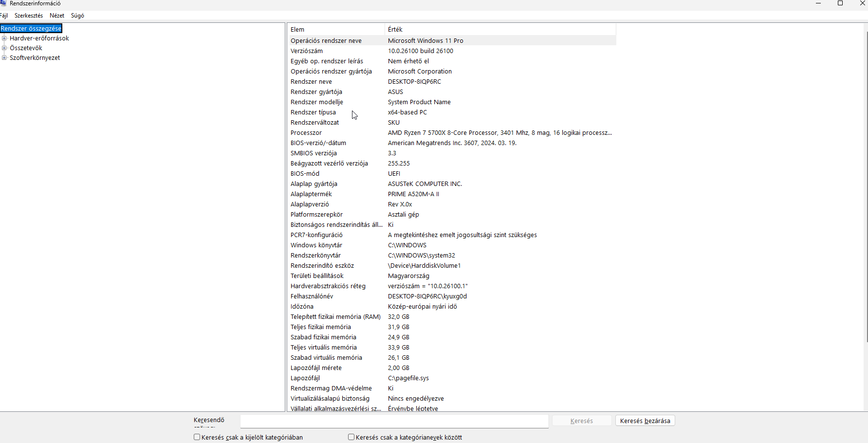
Task: Expand the Szoftverkörnyezet node
Action: 4,57
